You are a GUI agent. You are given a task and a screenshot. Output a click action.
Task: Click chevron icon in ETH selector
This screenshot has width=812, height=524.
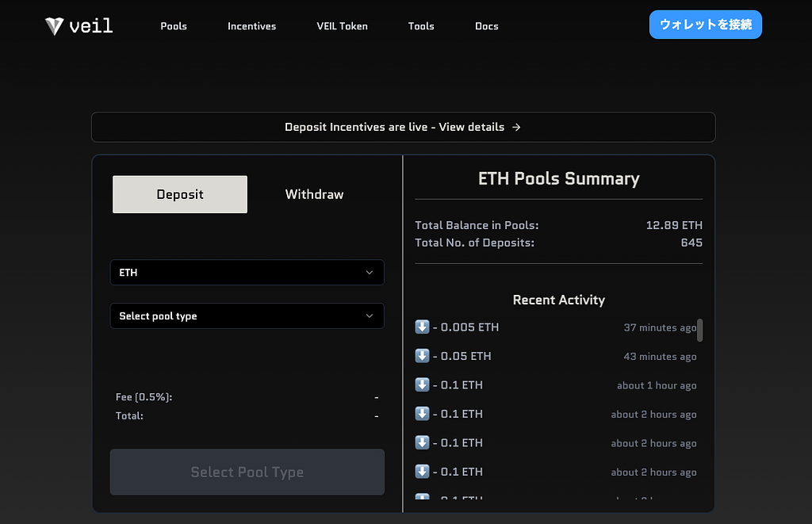pos(370,273)
